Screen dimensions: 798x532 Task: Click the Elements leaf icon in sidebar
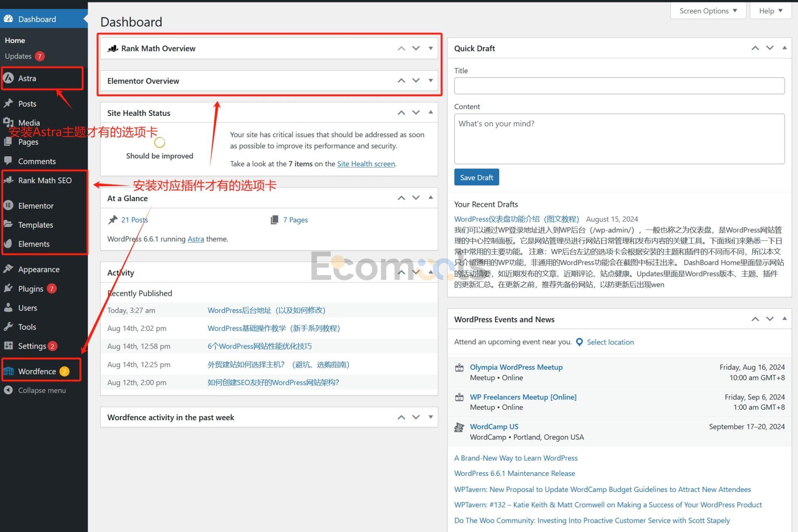coord(8,244)
